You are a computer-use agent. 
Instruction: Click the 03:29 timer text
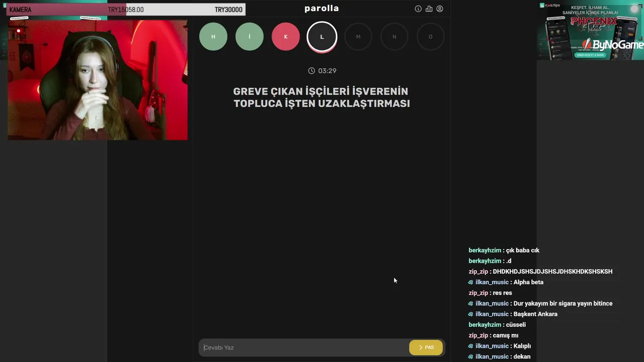327,71
